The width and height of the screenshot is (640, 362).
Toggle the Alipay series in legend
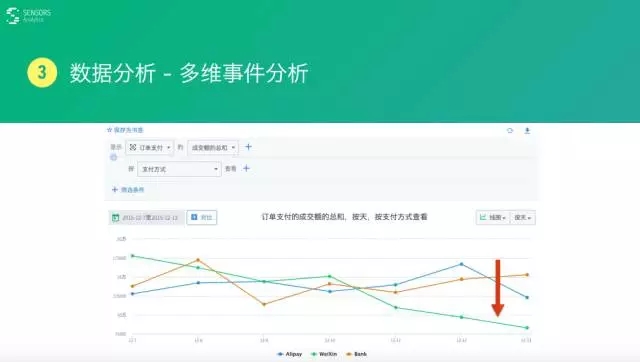point(289,354)
